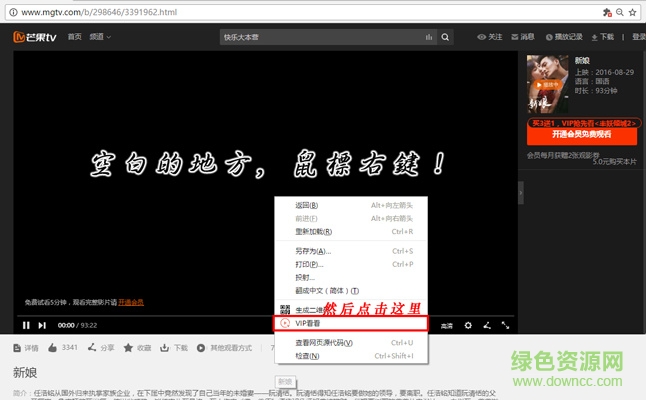This screenshot has width=646, height=400.
Task: Click the 开通会员 link in the player
Action: (131, 302)
